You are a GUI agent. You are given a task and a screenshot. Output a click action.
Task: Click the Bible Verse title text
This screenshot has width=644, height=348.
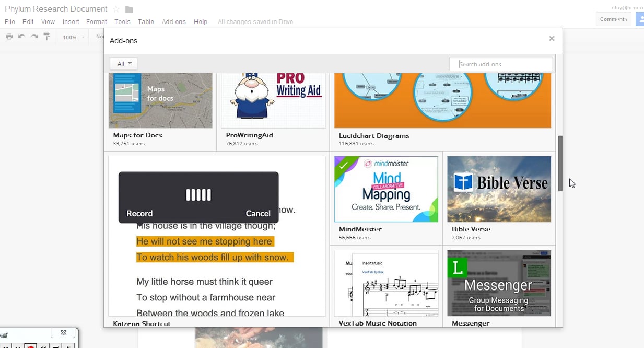[471, 229]
